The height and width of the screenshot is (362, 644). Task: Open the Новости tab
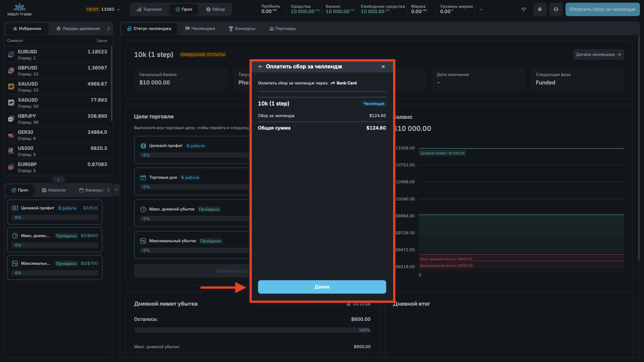point(54,190)
